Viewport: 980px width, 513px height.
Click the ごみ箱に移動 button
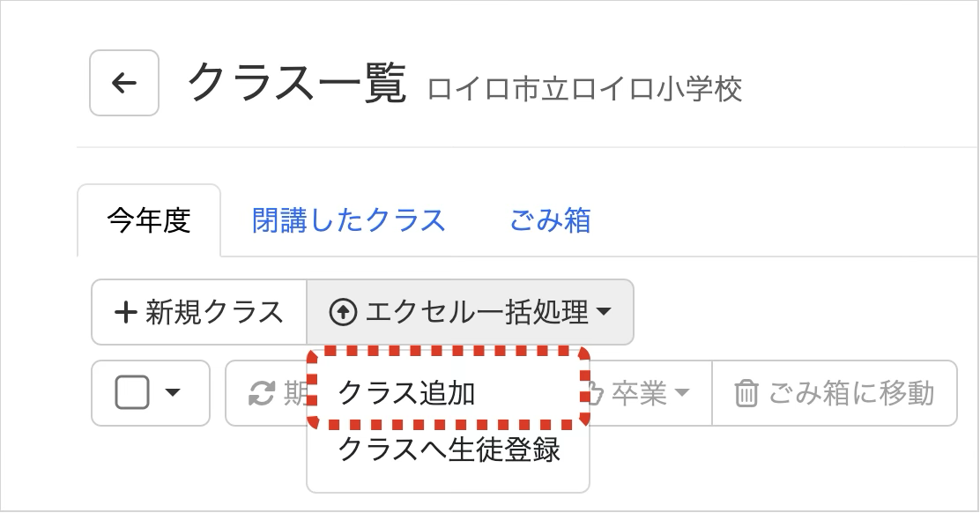(x=835, y=394)
